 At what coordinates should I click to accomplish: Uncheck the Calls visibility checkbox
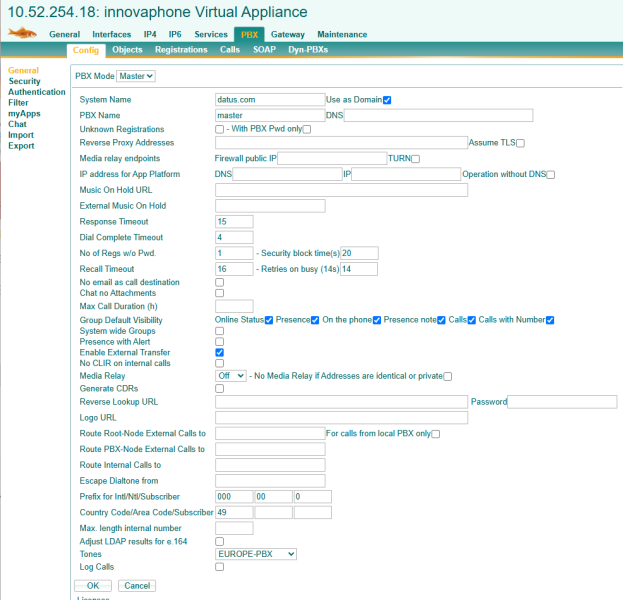472,320
